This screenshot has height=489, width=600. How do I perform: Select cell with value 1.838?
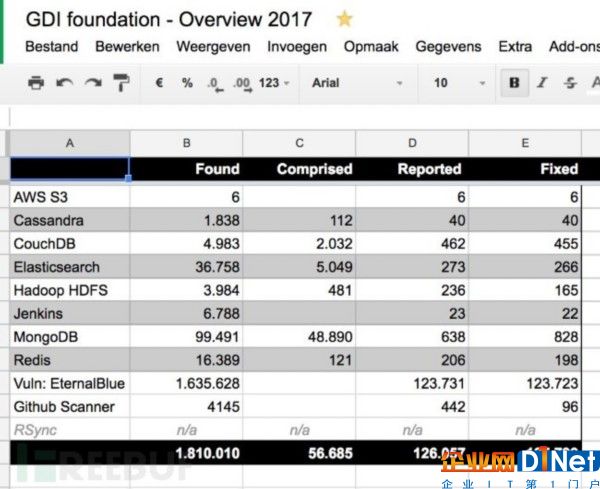pos(186,220)
